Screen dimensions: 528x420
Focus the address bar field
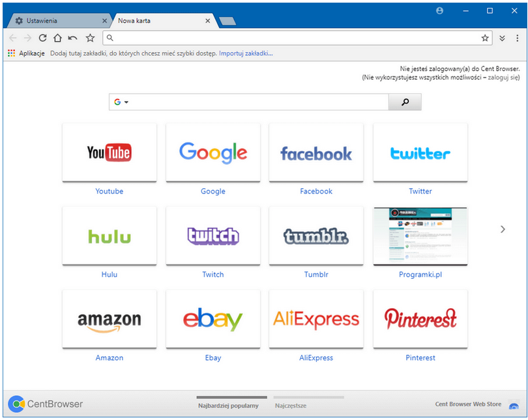(x=297, y=38)
